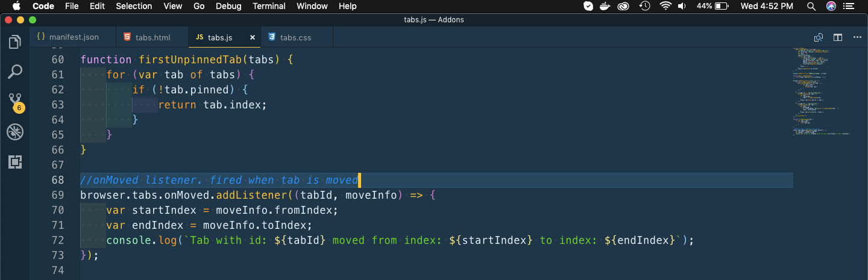Click the checkmark status icon in menu bar

[x=588, y=6]
